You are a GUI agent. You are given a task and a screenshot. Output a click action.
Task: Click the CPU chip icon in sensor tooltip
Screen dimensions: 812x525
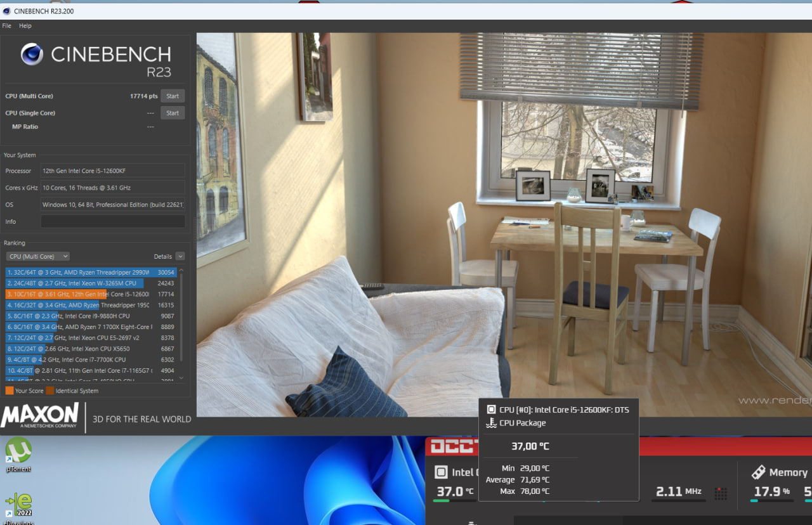tap(492, 410)
